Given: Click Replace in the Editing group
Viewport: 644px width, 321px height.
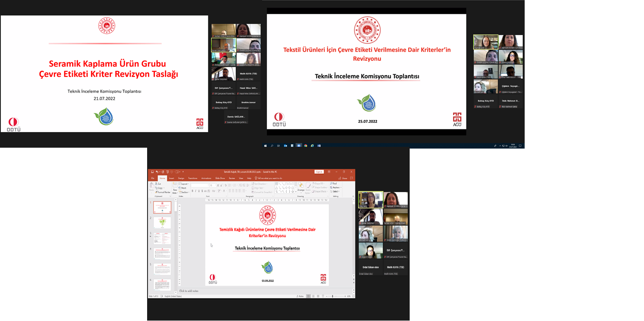Looking at the screenshot, I should click(x=336, y=188).
